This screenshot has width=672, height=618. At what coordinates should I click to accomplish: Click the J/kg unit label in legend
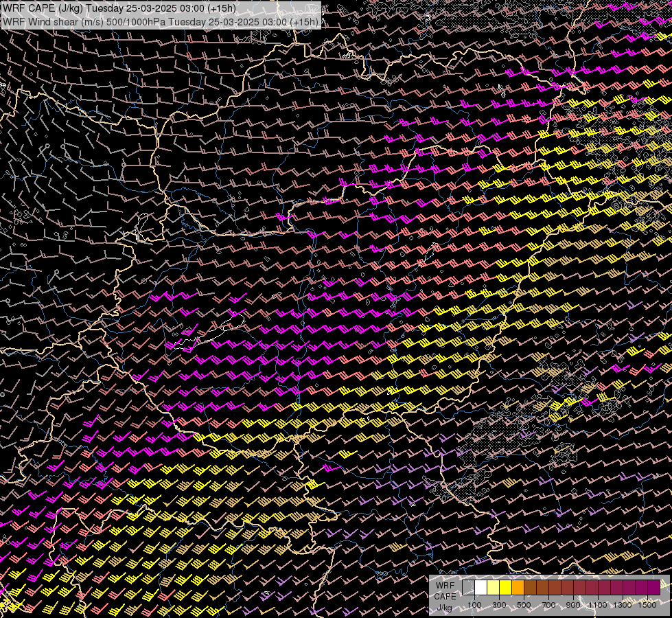(x=445, y=608)
